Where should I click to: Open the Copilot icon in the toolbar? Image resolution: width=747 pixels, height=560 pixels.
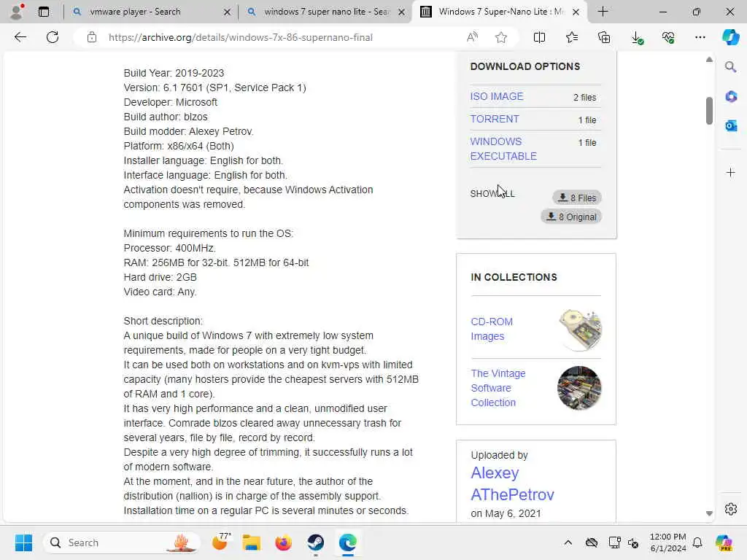coord(730,37)
